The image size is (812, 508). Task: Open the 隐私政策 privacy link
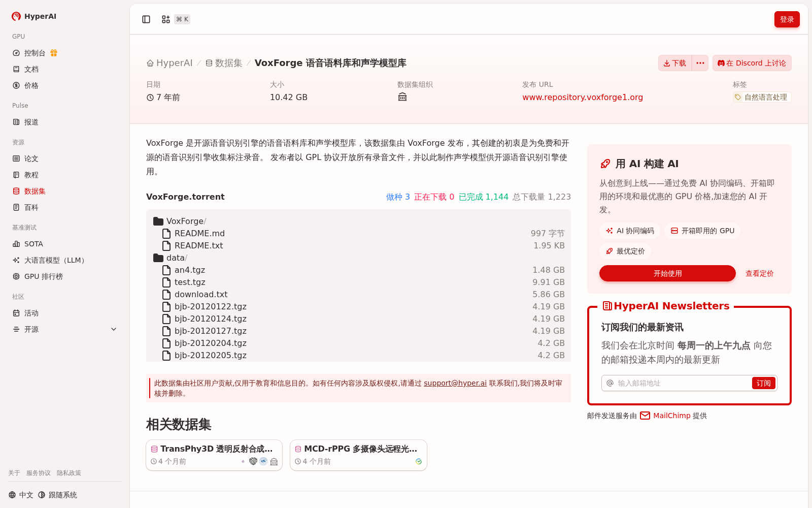tap(69, 473)
